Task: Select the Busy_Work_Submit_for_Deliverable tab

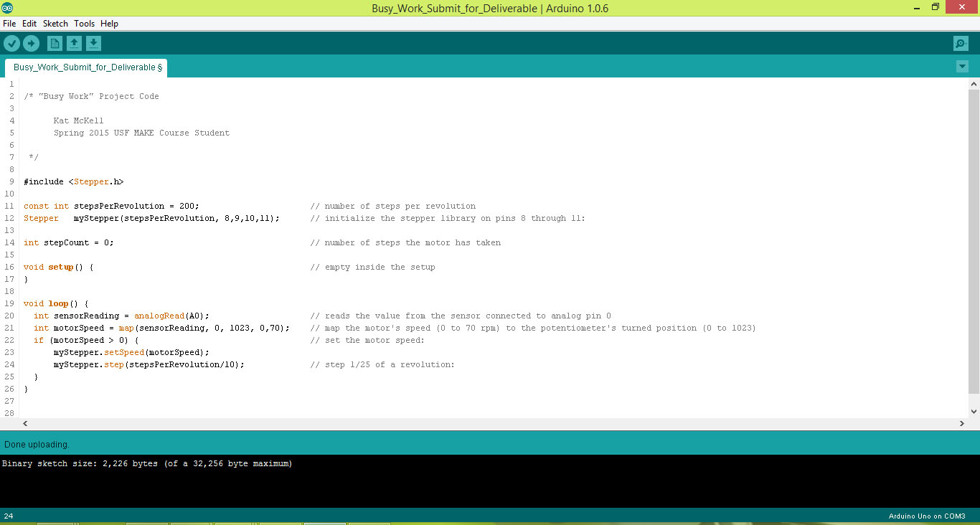Action: (x=86, y=67)
